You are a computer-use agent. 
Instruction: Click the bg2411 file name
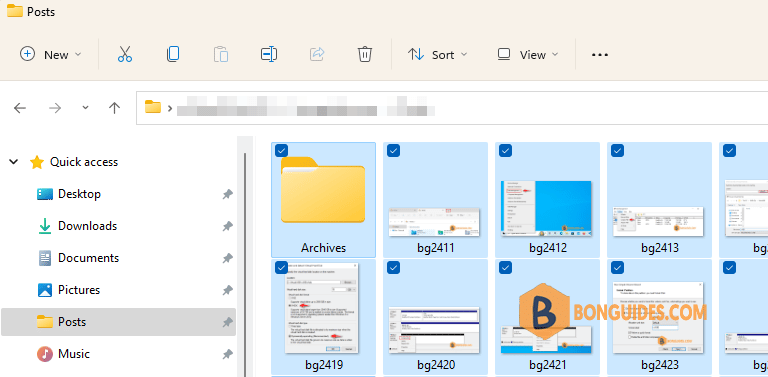tap(436, 248)
